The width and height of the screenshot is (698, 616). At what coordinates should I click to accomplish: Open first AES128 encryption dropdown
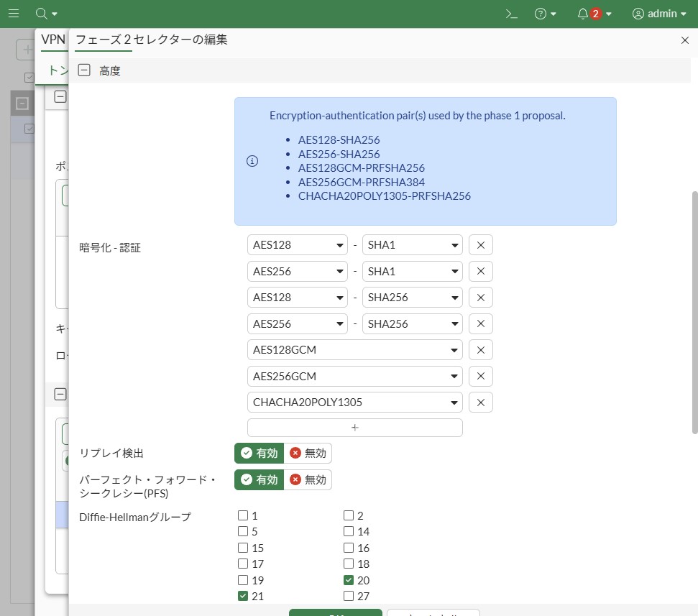click(x=297, y=245)
